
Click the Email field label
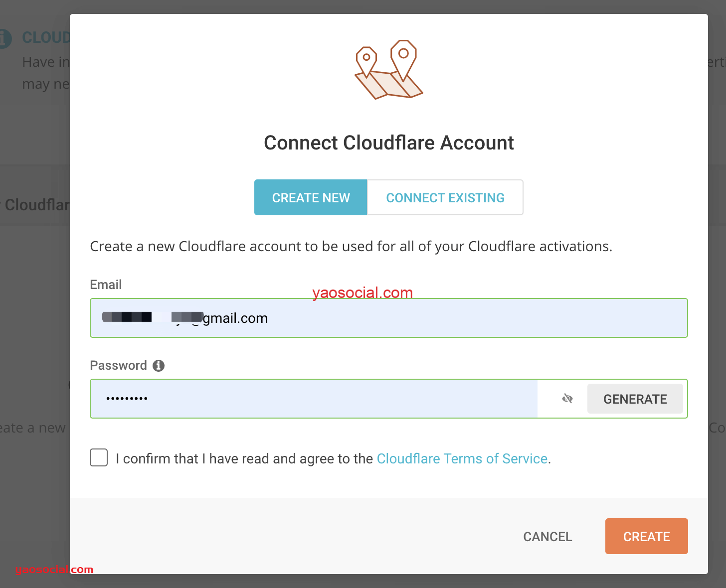pos(106,285)
